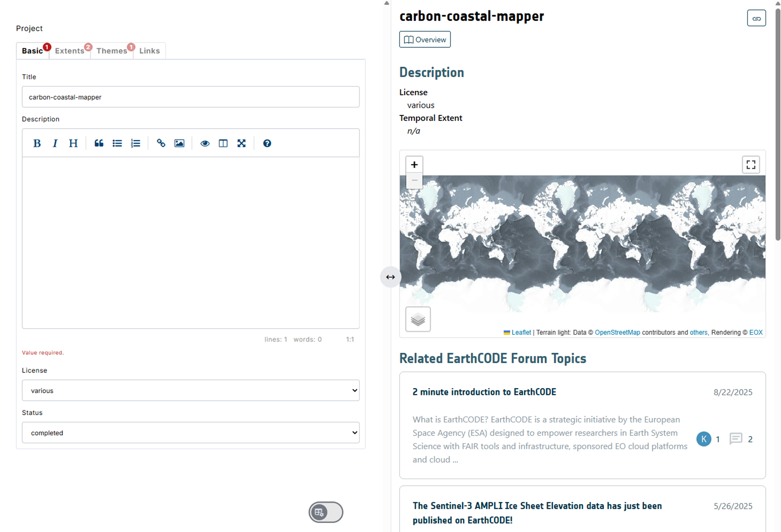The height and width of the screenshot is (532, 781).
Task: Expand the editor to fullscreen mode
Action: point(241,143)
